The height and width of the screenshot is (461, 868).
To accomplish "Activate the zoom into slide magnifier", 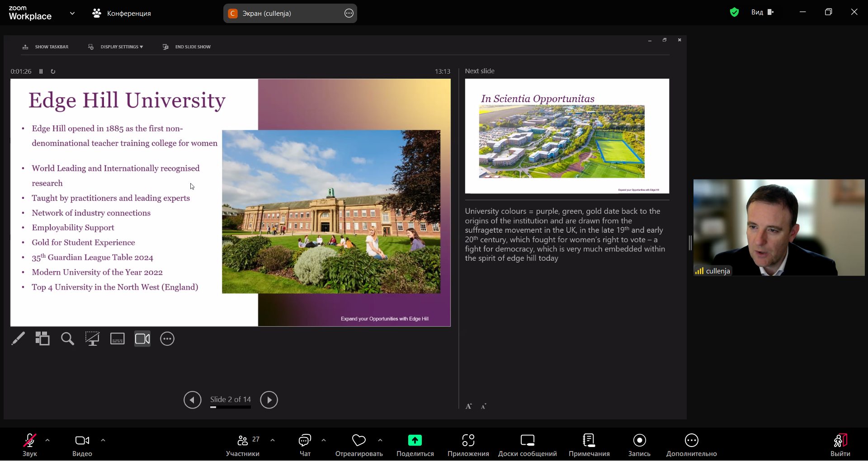I will [67, 339].
